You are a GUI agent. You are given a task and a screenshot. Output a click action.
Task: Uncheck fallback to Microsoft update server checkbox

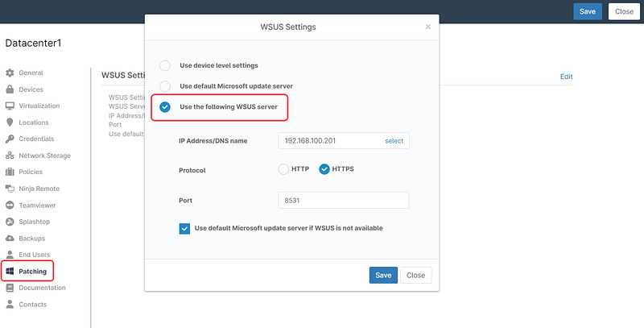184,229
